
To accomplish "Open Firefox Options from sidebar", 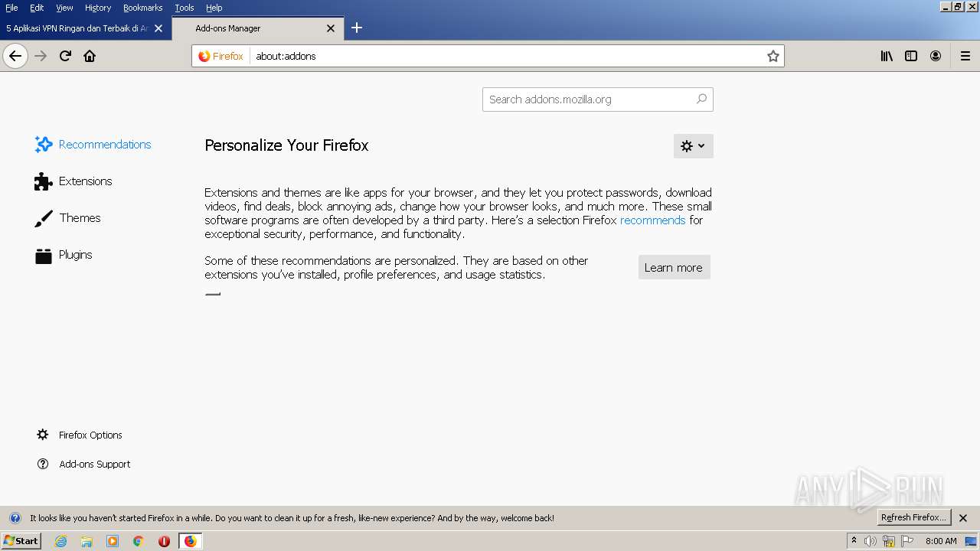I will point(80,435).
